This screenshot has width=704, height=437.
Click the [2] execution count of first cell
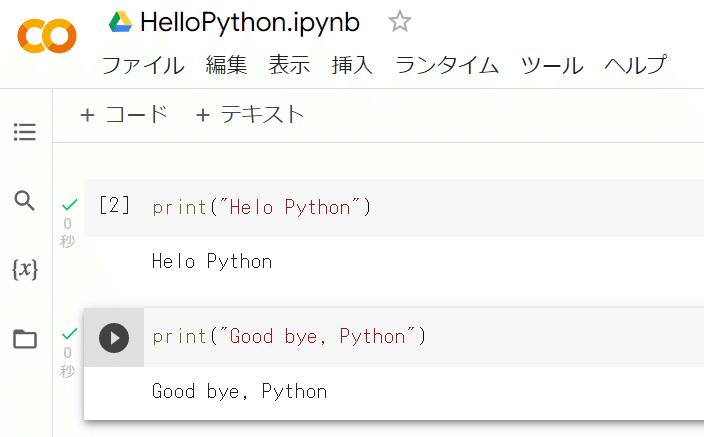click(x=114, y=206)
